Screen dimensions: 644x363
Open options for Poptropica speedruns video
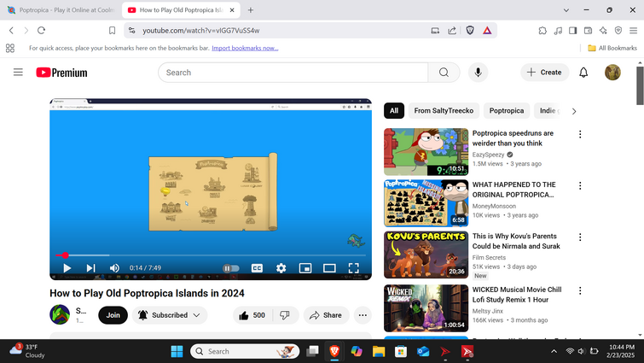tap(580, 134)
